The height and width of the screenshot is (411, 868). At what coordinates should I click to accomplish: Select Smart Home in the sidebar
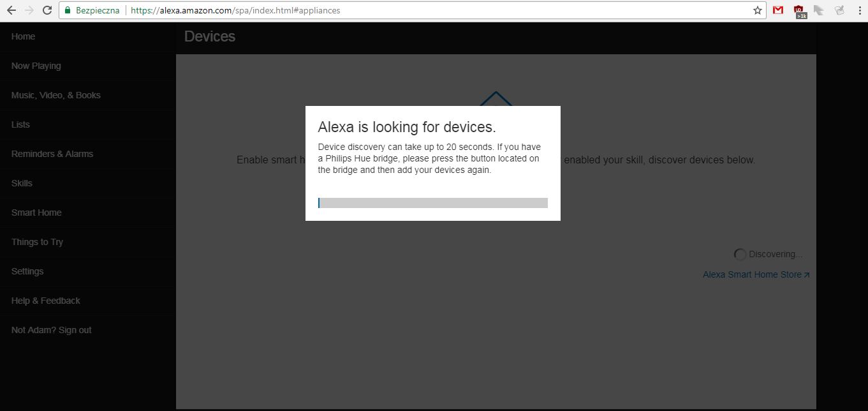87,213
